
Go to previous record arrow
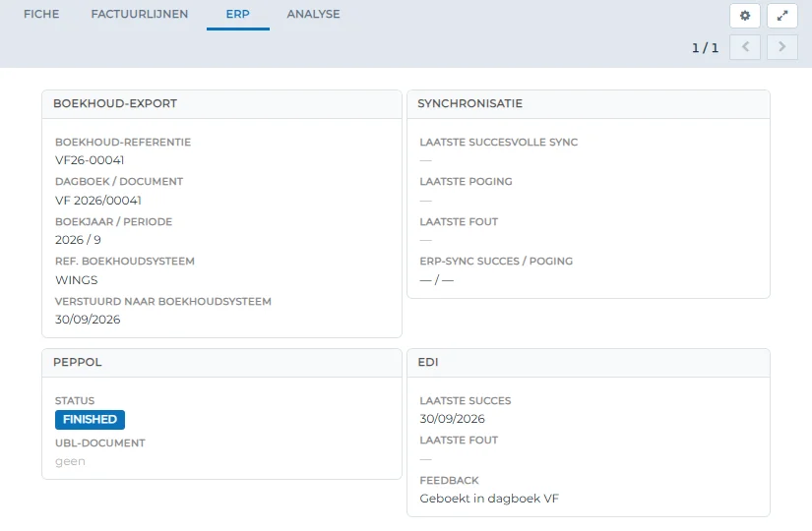(745, 47)
